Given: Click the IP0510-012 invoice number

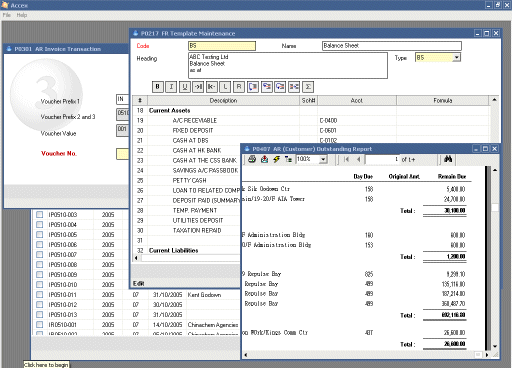Looking at the screenshot, I should (63, 305).
